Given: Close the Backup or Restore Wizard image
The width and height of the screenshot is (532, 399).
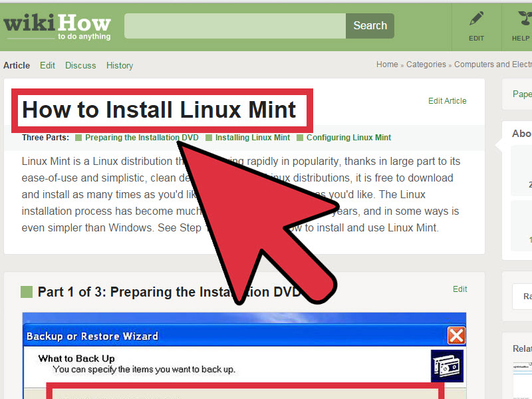Looking at the screenshot, I should (456, 336).
